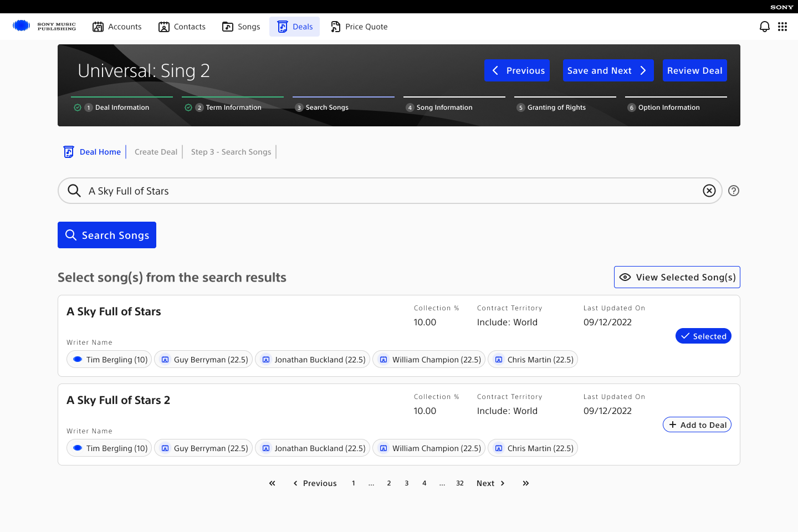
Task: Click the Chris Martin chip in A Sky Full of Stars 2
Action: 533,448
